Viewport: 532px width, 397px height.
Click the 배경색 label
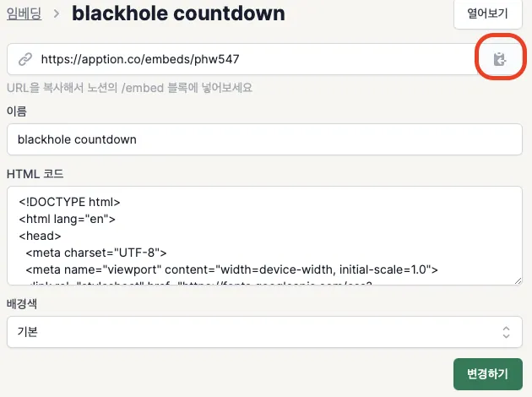point(21,302)
